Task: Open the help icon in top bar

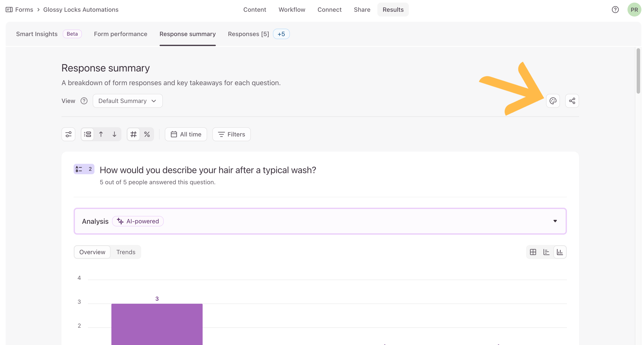Action: tap(615, 10)
